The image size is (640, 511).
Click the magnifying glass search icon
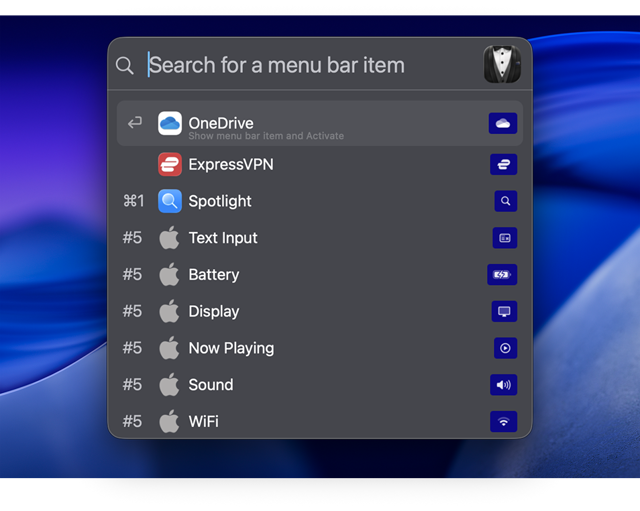coord(124,65)
